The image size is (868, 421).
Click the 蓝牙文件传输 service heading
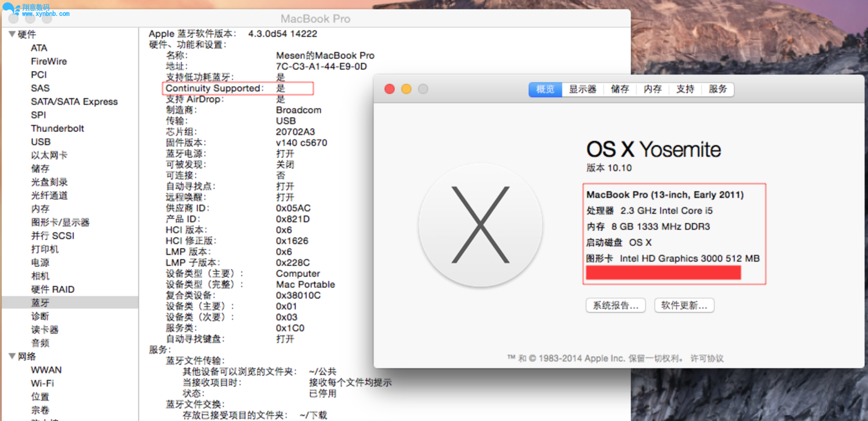click(x=195, y=361)
